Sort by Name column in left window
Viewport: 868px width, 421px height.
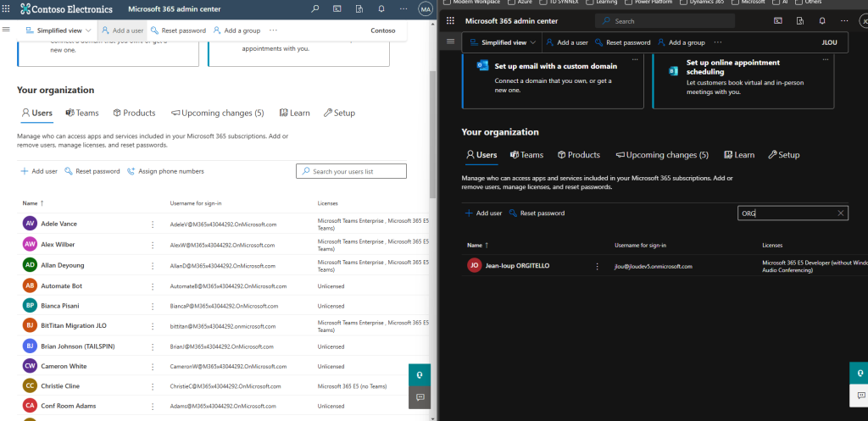(33, 203)
